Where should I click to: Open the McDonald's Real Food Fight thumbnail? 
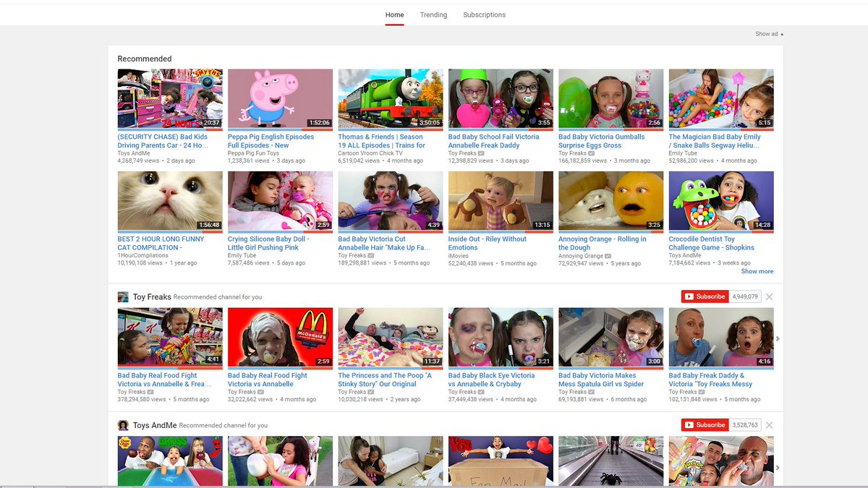point(280,338)
